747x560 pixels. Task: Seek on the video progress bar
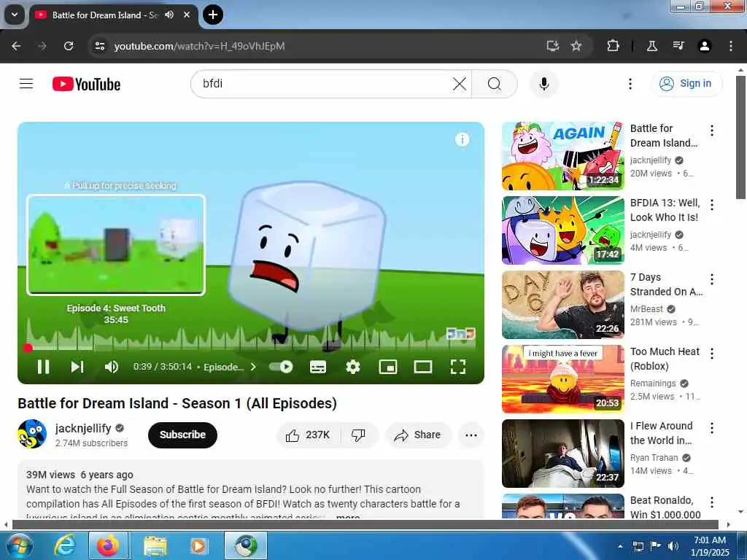pos(251,348)
